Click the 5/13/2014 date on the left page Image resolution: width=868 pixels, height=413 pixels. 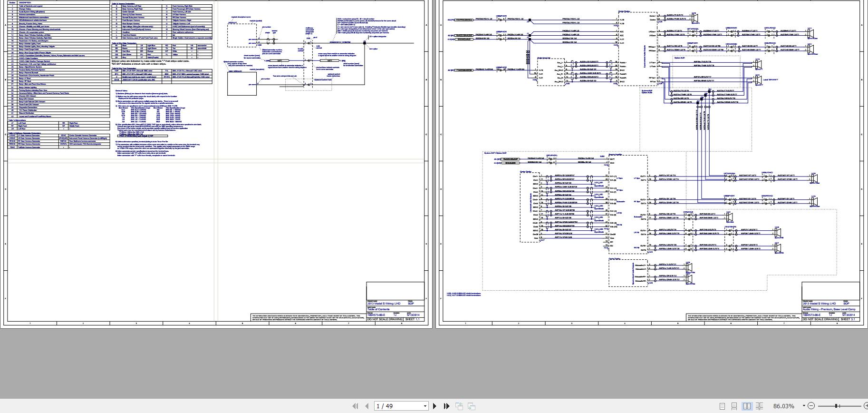tap(413, 315)
